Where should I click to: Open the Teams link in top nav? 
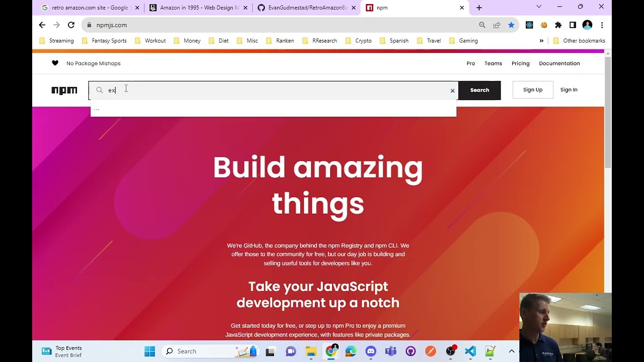[x=493, y=63]
